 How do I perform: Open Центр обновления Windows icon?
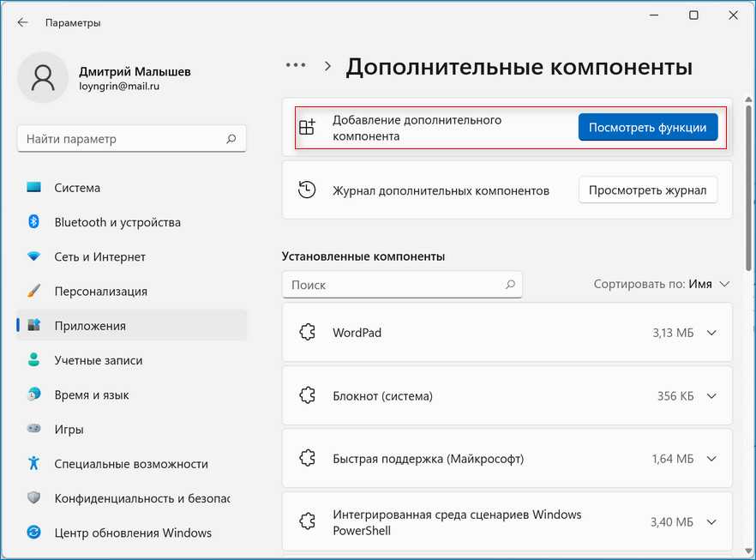(x=34, y=533)
